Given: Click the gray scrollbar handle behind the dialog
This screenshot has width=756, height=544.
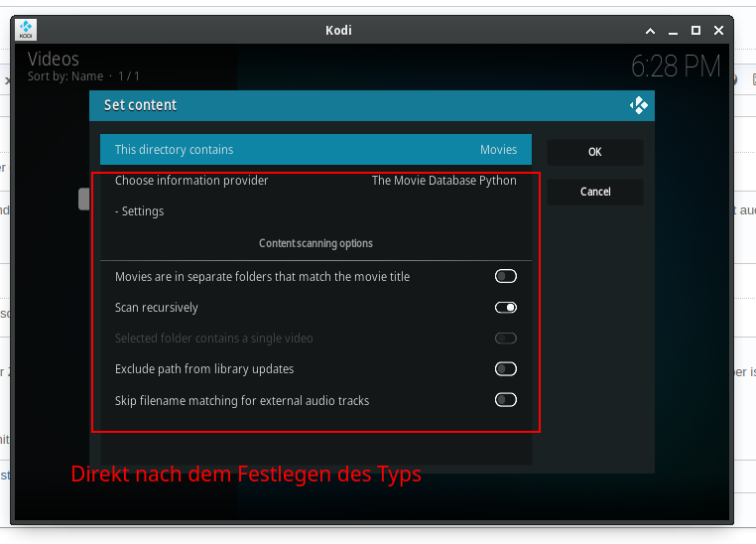Looking at the screenshot, I should (84, 200).
